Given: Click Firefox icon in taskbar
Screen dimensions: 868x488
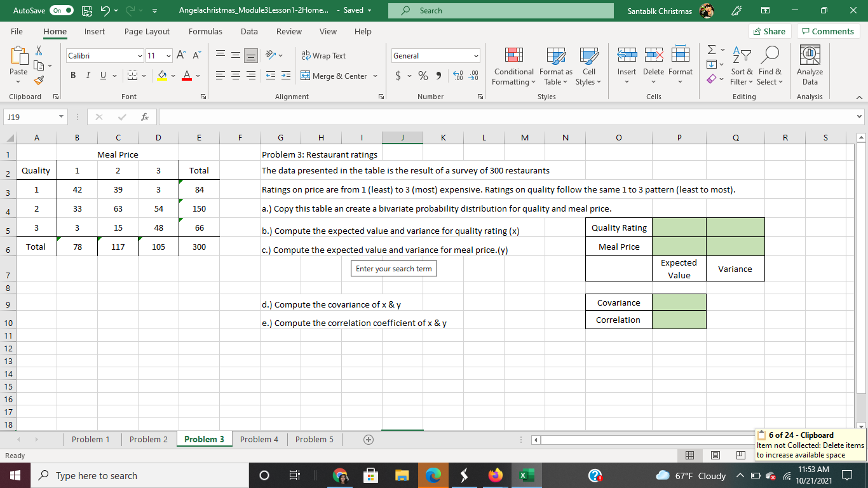Looking at the screenshot, I should [495, 475].
